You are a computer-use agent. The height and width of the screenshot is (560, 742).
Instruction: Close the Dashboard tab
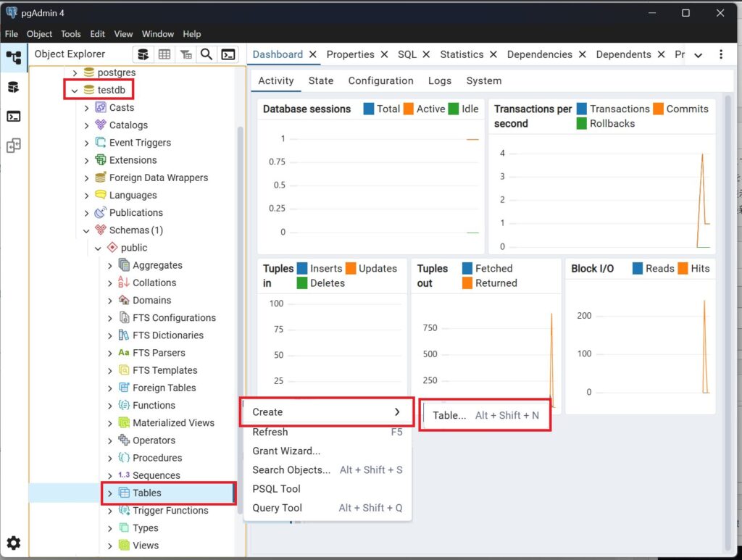pyautogui.click(x=313, y=54)
